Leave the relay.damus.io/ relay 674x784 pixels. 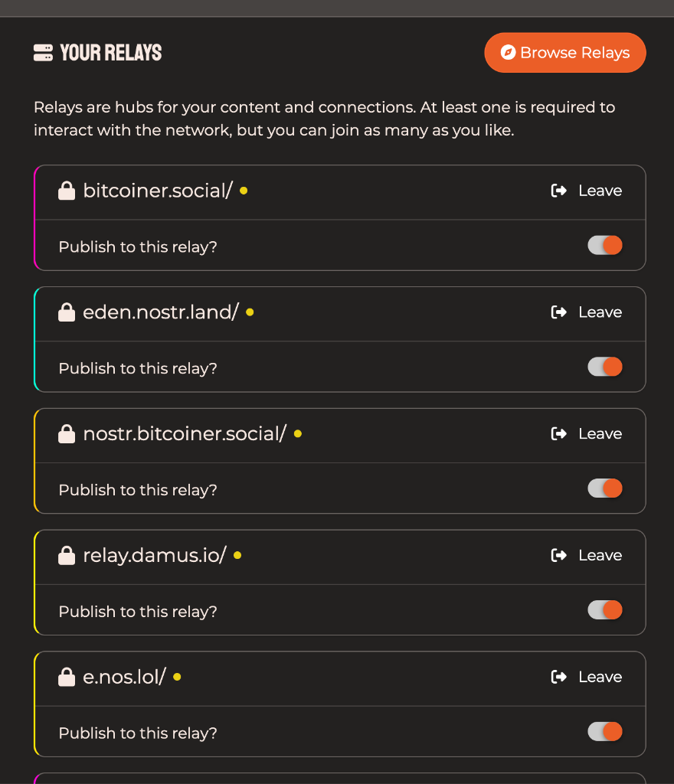[x=587, y=555]
